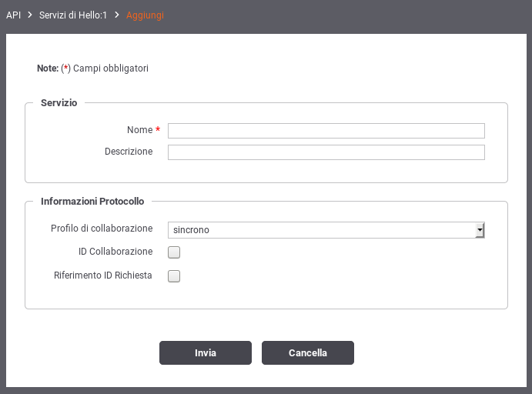532x394 pixels.
Task: Tick the Riferimento ID Richiesta checkbox
Action: (174, 276)
